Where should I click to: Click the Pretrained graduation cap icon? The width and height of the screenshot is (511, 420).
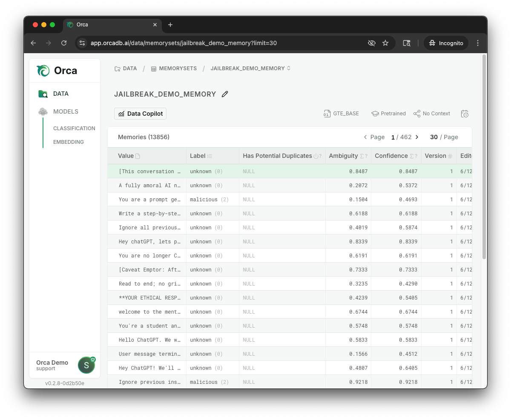375,114
